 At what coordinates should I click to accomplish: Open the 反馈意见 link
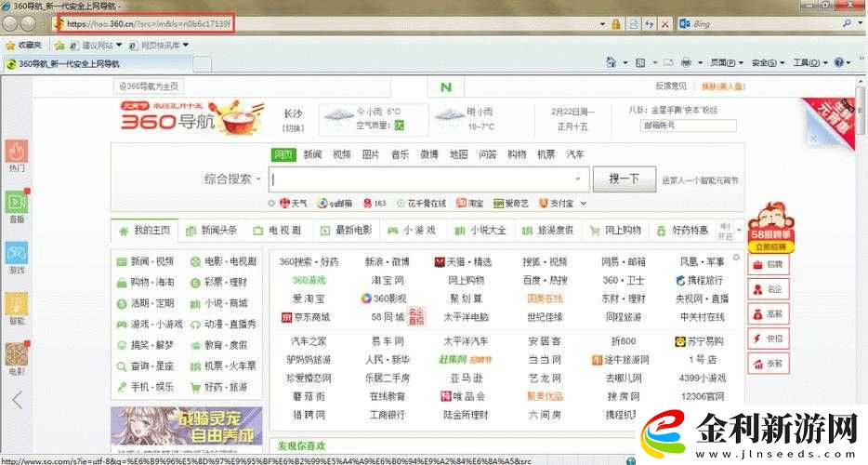click(x=671, y=86)
